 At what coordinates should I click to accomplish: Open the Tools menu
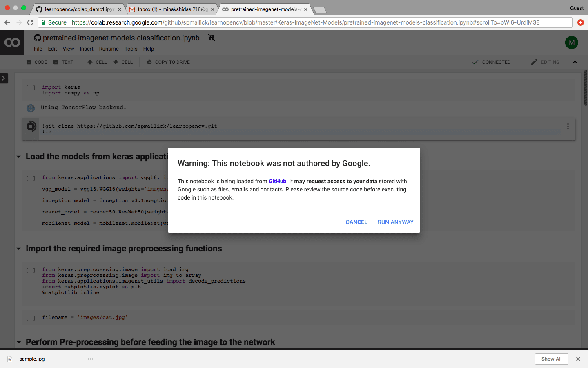coord(131,49)
